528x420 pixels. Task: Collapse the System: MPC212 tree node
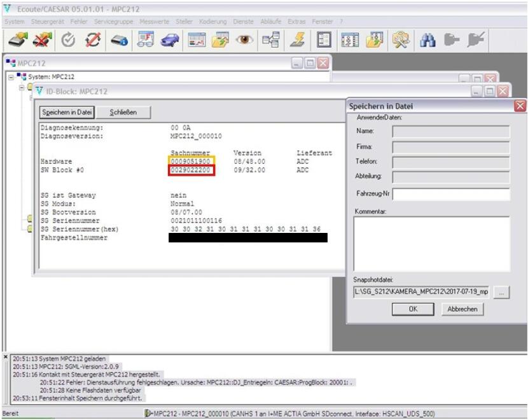click(x=11, y=78)
